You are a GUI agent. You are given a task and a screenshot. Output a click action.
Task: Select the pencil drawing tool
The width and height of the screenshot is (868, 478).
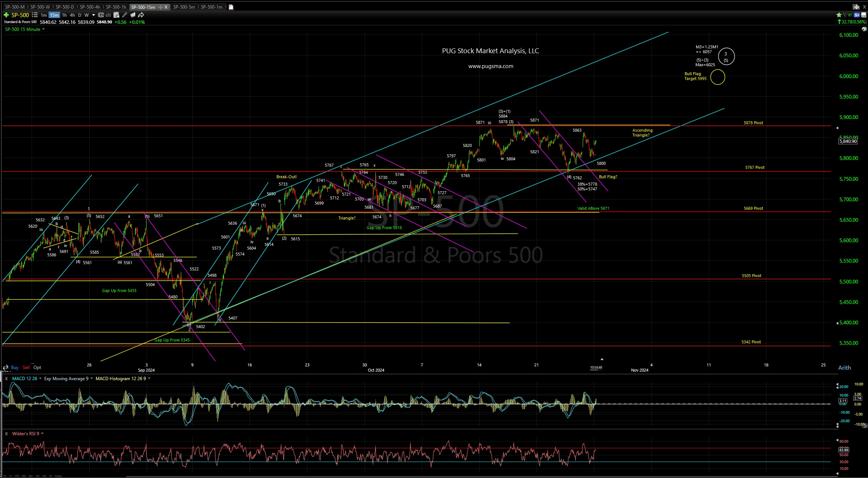point(124,15)
